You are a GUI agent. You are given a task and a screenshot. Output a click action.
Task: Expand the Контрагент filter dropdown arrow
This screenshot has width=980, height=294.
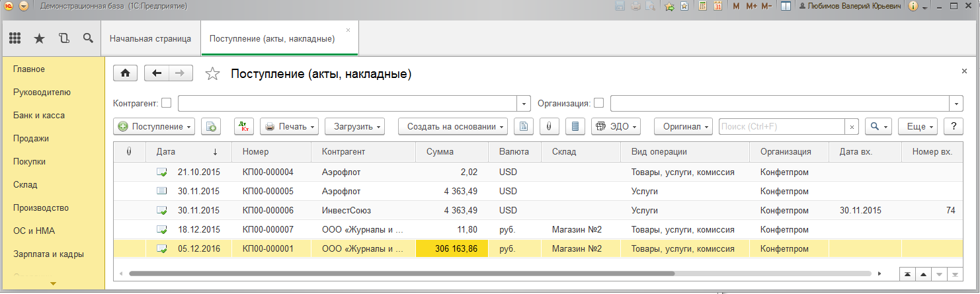click(x=524, y=104)
